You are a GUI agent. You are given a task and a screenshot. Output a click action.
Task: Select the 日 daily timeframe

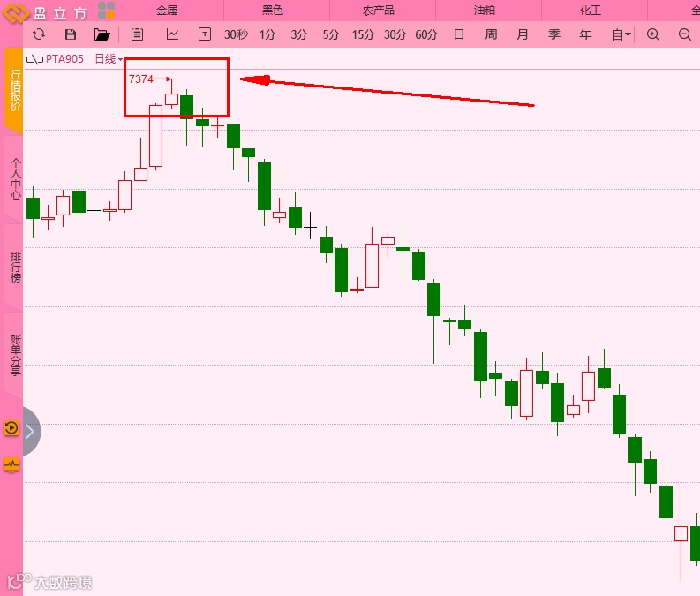point(458,34)
